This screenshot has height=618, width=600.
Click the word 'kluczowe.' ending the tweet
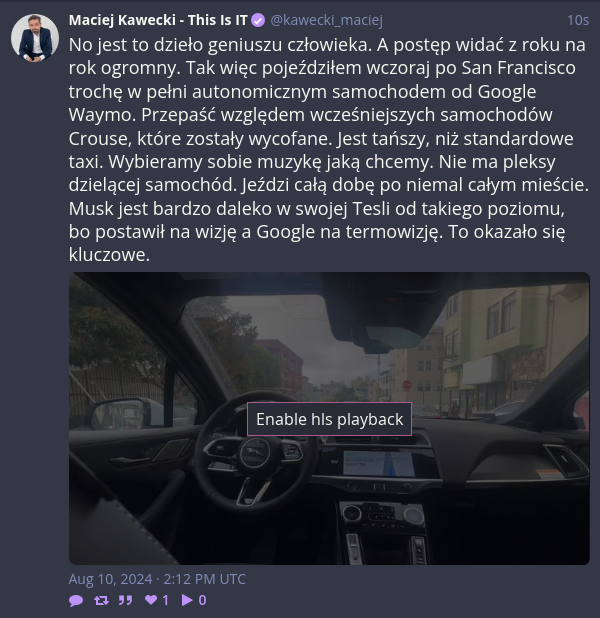(109, 255)
